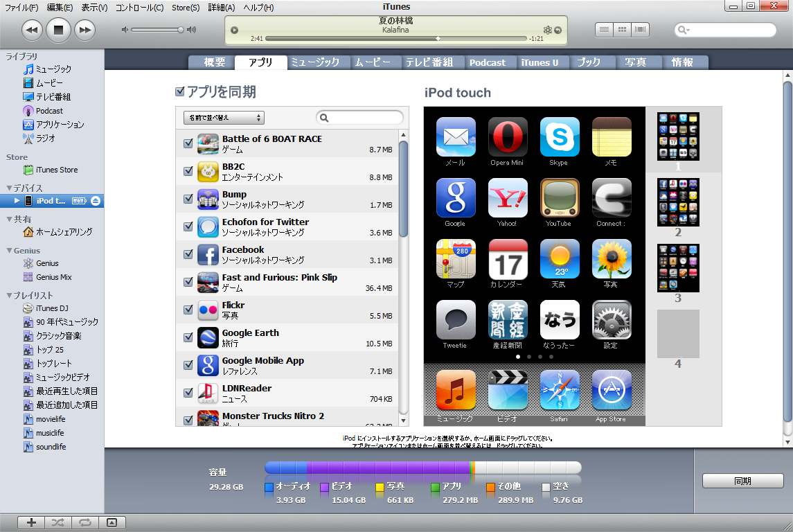Toggle the LDNReader checkbox
The width and height of the screenshot is (793, 532).
click(x=188, y=393)
